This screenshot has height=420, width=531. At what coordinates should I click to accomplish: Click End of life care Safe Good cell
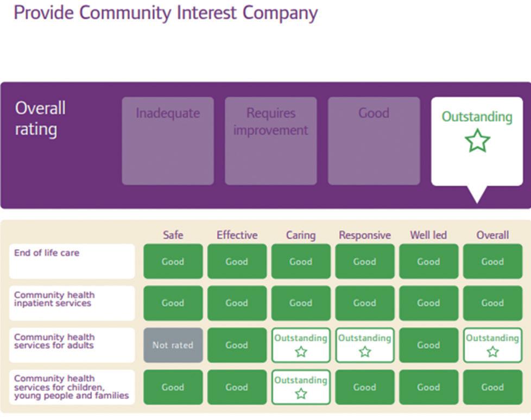click(x=173, y=261)
